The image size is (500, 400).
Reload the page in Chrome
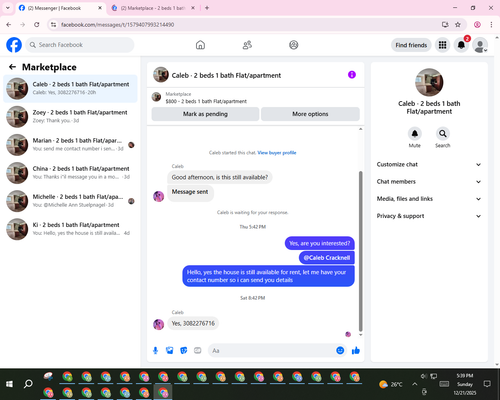[x=37, y=25]
